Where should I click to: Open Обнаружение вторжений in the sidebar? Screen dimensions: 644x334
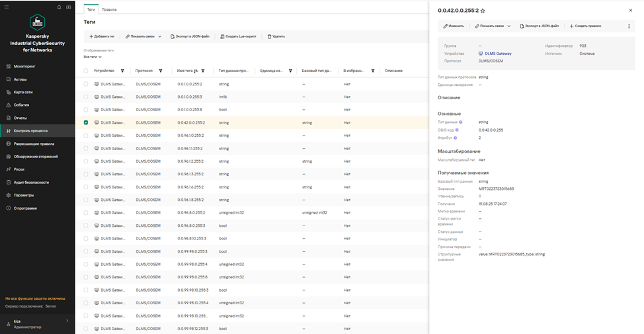(x=35, y=157)
